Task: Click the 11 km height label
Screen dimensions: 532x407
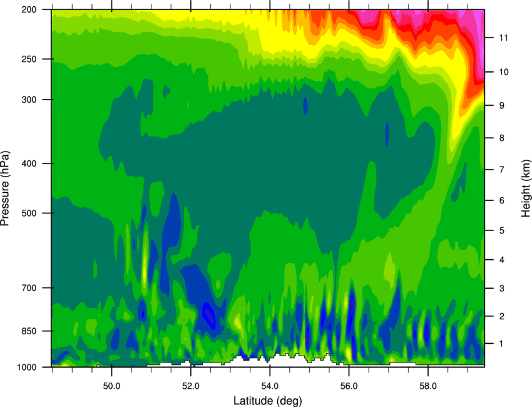Action: [504, 38]
